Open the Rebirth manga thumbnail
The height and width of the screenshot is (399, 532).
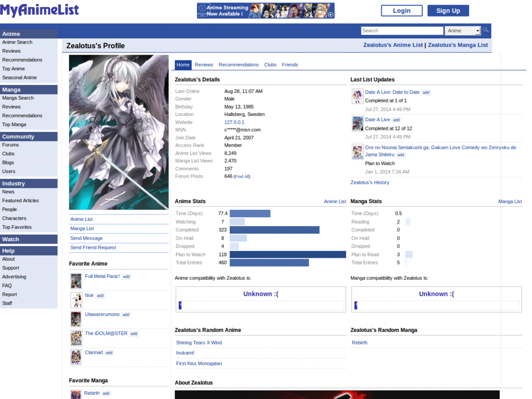tap(75, 394)
